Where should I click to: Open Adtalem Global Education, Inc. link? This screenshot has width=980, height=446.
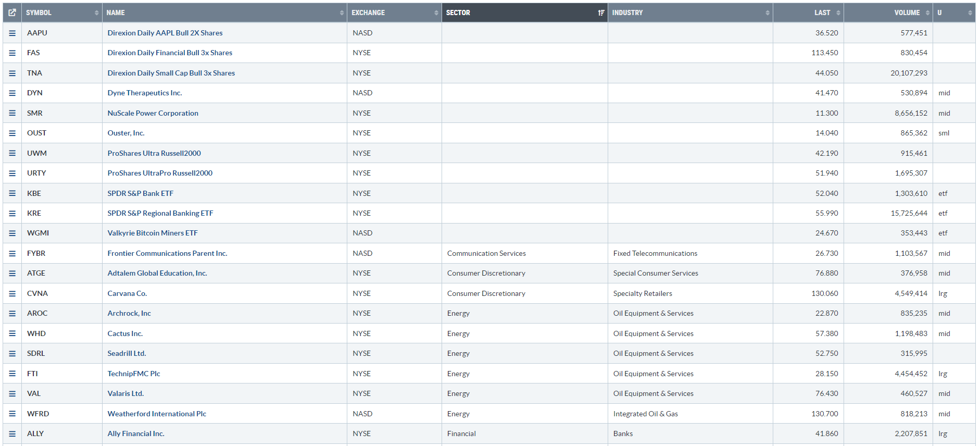(x=157, y=273)
